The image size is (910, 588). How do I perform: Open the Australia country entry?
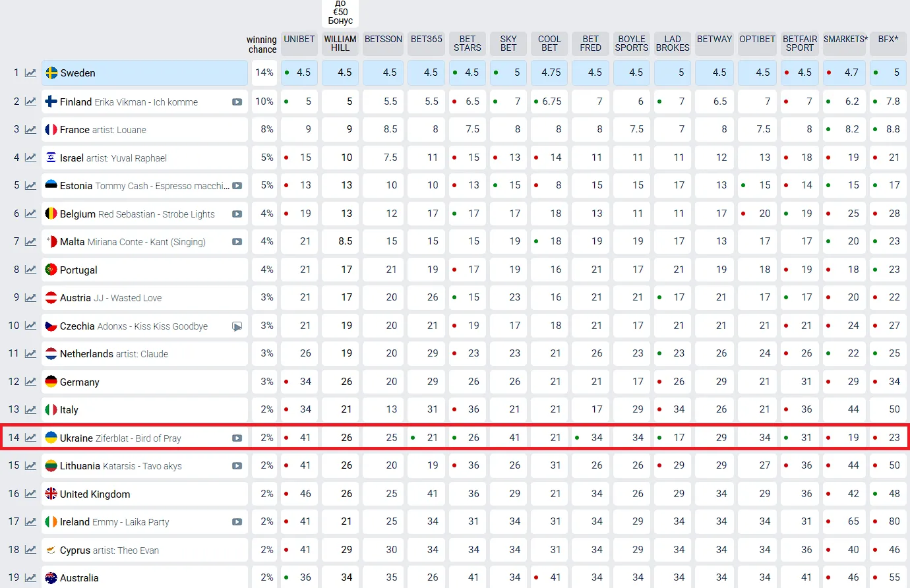coord(144,577)
